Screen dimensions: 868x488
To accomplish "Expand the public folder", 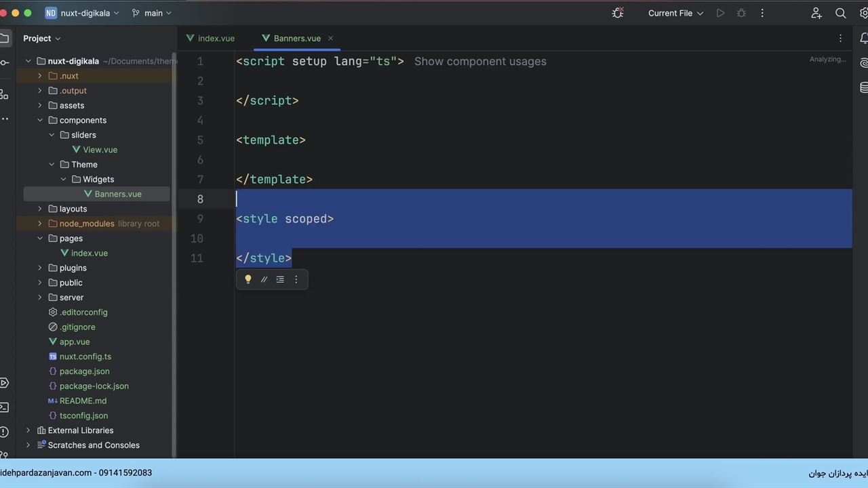I will pyautogui.click(x=39, y=283).
